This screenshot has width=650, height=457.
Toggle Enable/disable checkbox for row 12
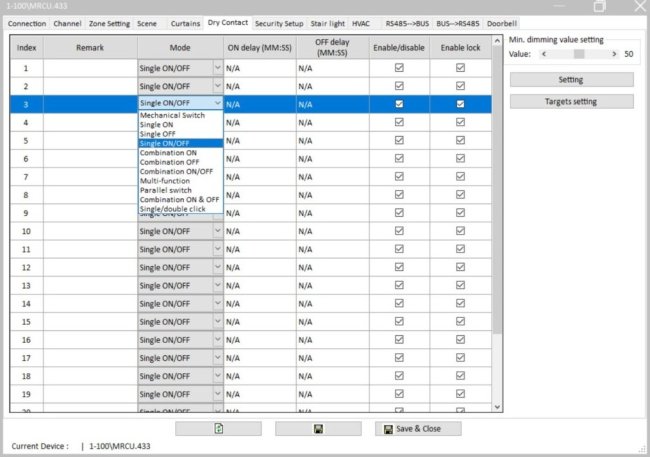399,267
